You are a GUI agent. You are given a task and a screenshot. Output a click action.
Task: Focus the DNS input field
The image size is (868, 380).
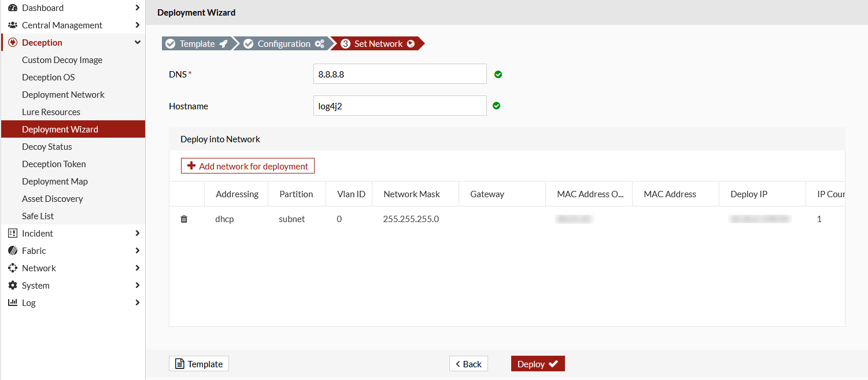[400, 74]
